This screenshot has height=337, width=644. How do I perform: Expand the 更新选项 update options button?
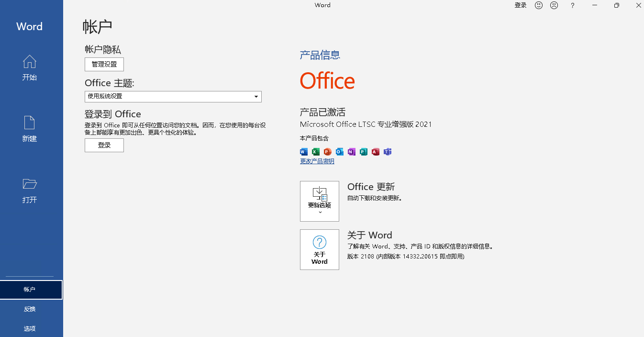click(x=320, y=201)
